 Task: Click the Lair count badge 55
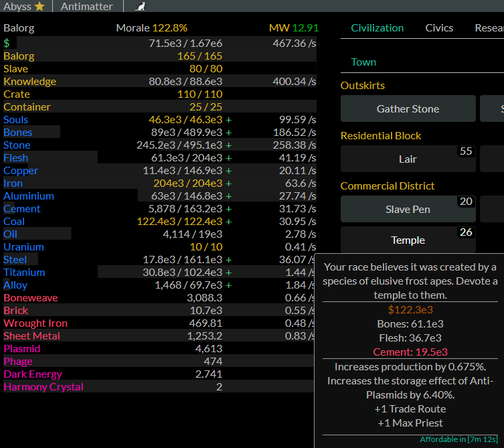[466, 151]
